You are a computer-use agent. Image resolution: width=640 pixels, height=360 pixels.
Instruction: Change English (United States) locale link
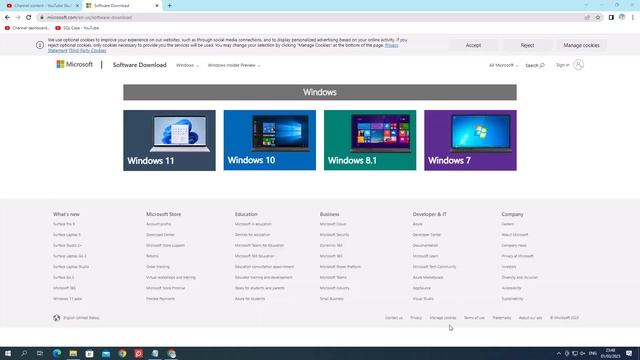[81, 318]
